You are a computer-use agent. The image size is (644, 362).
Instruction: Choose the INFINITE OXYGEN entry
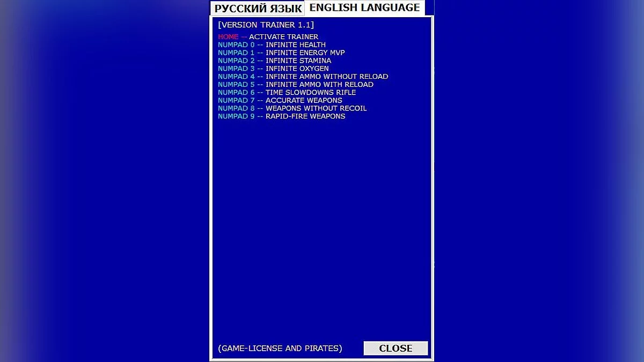[297, 69]
